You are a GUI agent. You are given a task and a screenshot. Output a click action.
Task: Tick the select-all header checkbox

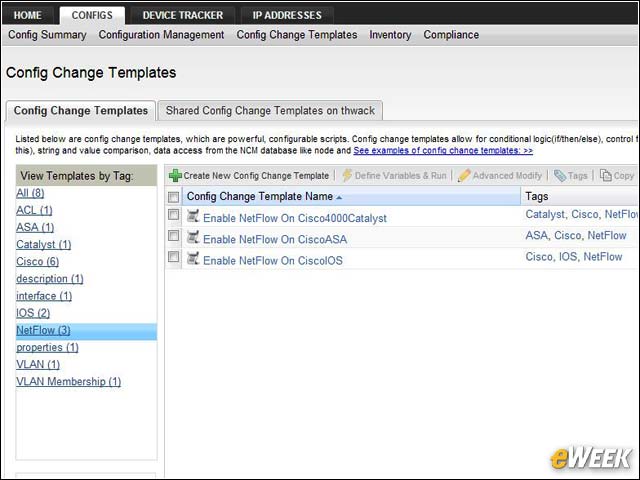tap(173, 197)
